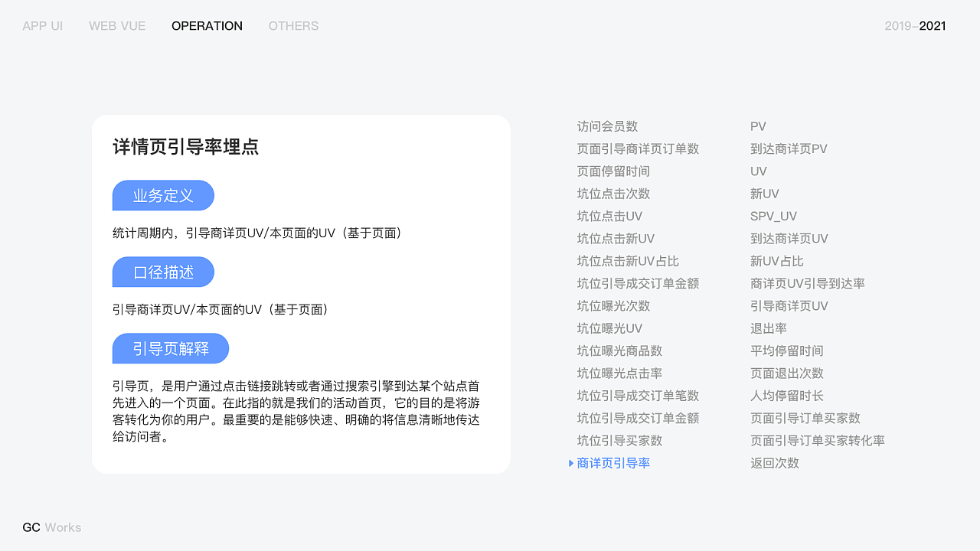Select 到达商详页UV item
Screen dimensions: 980x551
pos(789,239)
